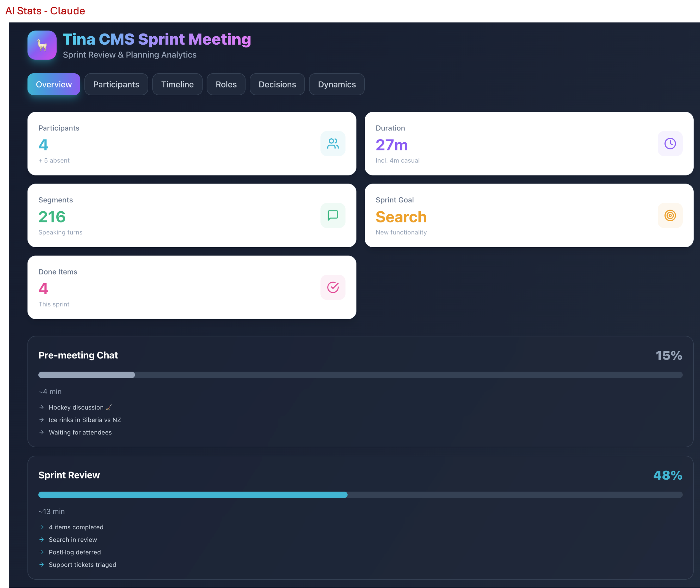
Task: Click the arrow icon beside Hockey discussion
Action: pyautogui.click(x=42, y=407)
